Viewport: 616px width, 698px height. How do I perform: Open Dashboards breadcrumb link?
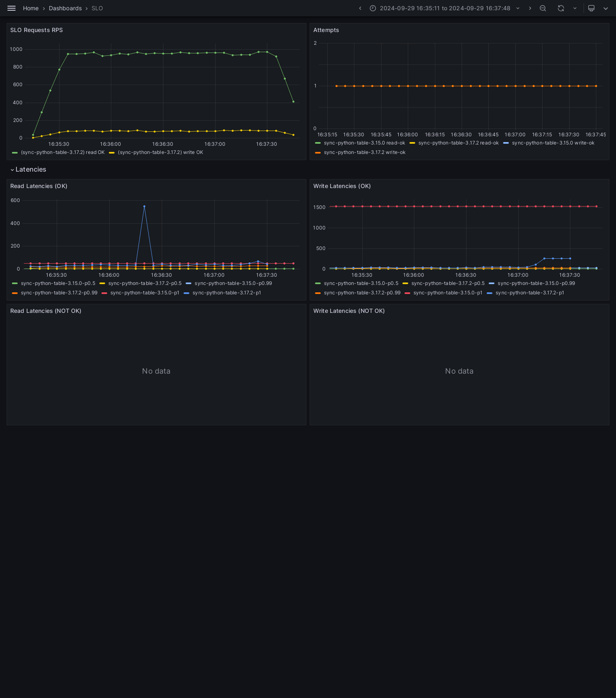click(65, 8)
